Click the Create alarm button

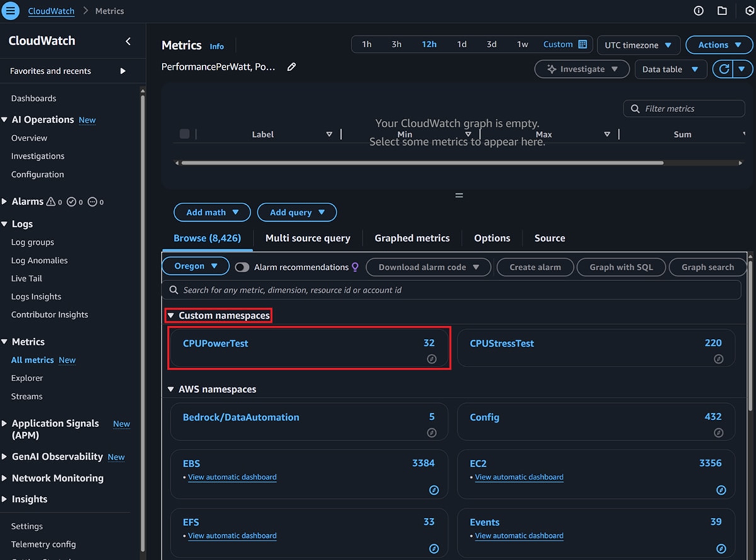tap(535, 267)
